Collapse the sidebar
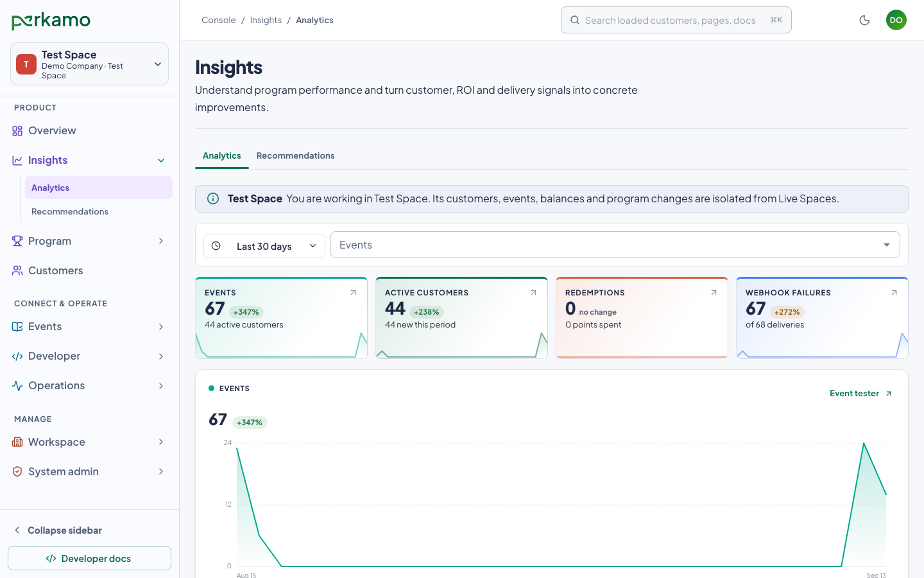This screenshot has height=578, width=924. [x=58, y=530]
